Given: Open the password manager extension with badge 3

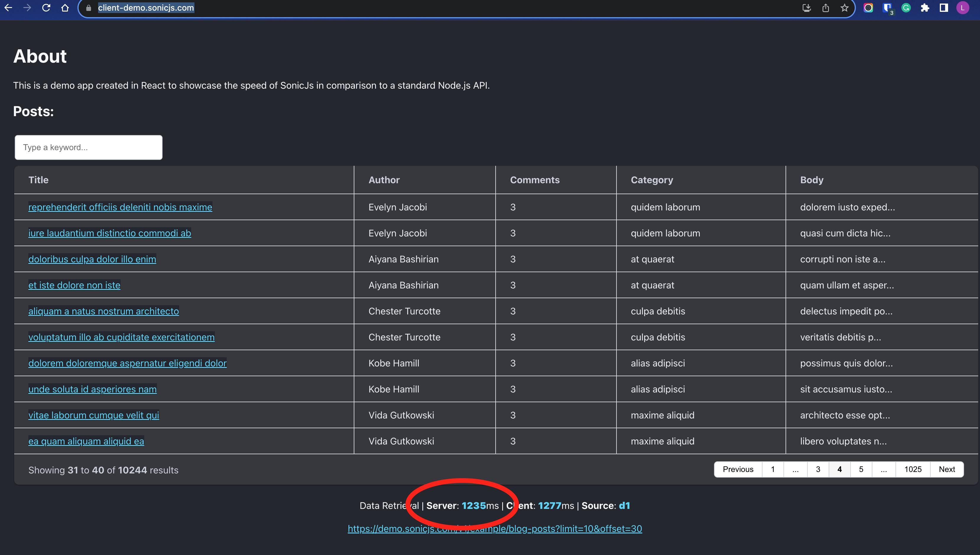Looking at the screenshot, I should coord(888,8).
